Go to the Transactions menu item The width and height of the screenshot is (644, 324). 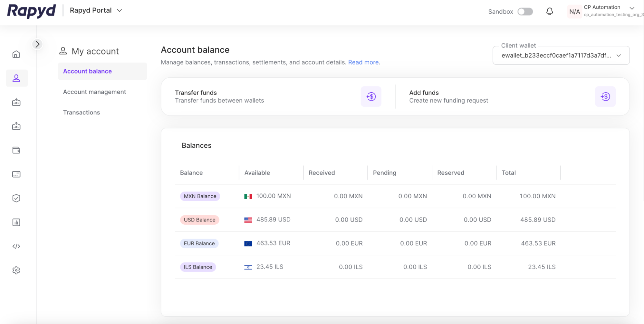click(x=82, y=113)
